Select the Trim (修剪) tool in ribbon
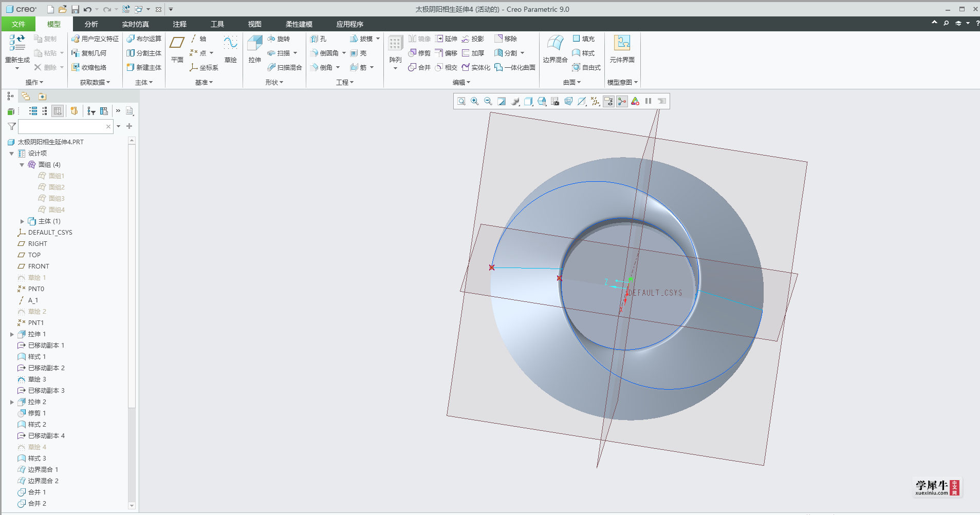The image size is (980, 515). (x=419, y=53)
